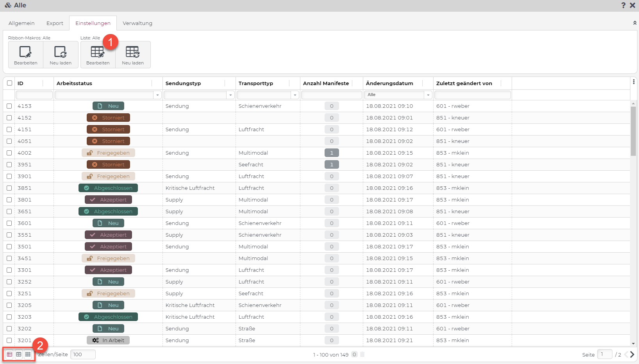Click the scrollbar down arrow

(633, 344)
